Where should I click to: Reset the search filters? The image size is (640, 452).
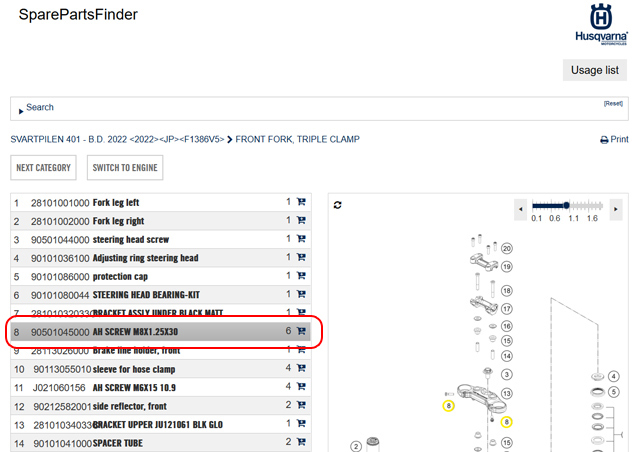pyautogui.click(x=612, y=104)
